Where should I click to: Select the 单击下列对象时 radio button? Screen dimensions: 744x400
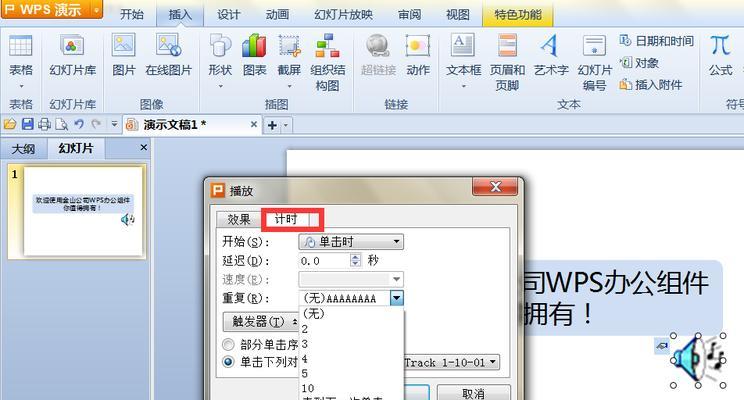coord(228,362)
